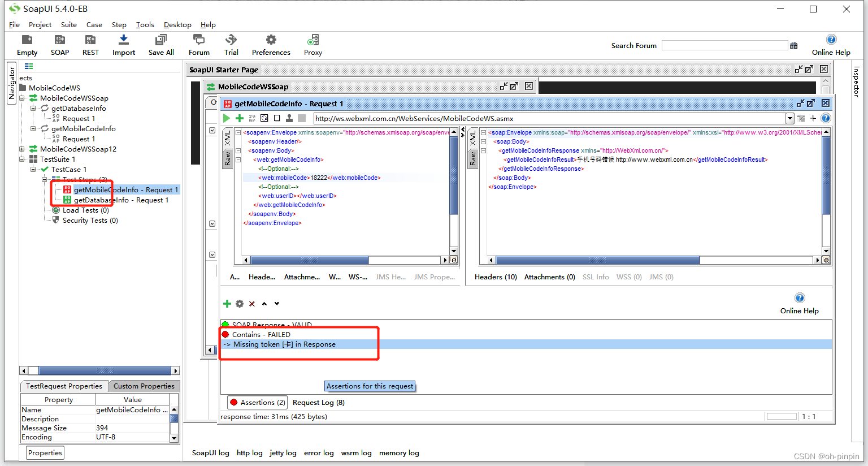Click the Properties button
Screen dimensions: 868x466
click(45, 452)
